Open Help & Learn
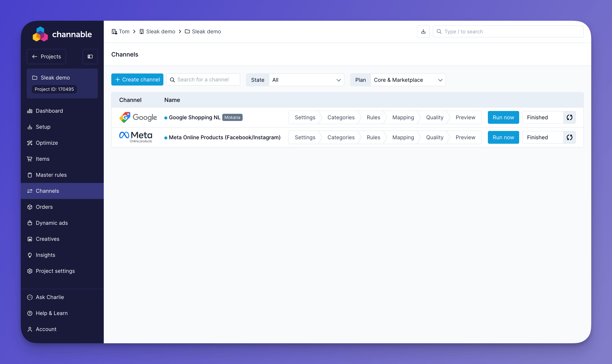The image size is (612, 364). [x=62, y=313]
